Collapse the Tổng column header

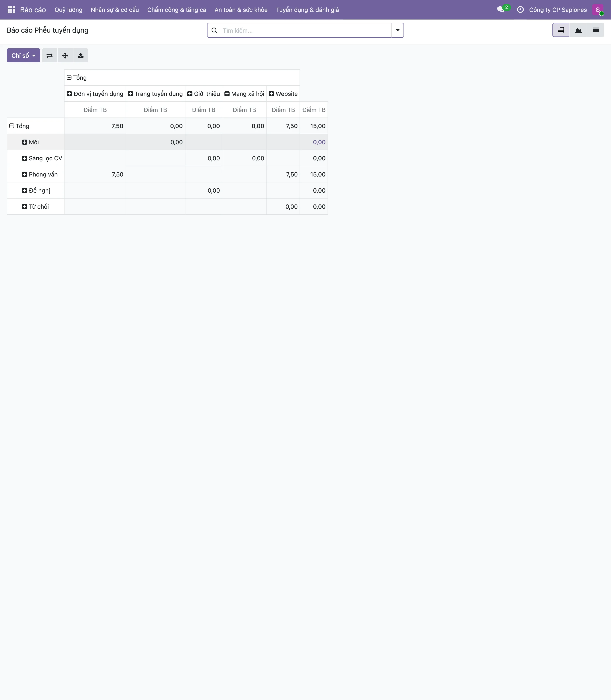click(77, 78)
